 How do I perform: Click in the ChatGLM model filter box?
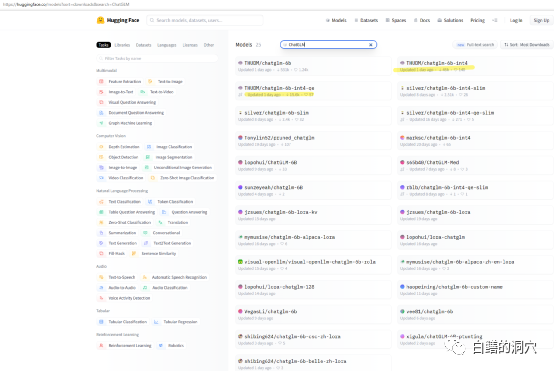pos(328,45)
